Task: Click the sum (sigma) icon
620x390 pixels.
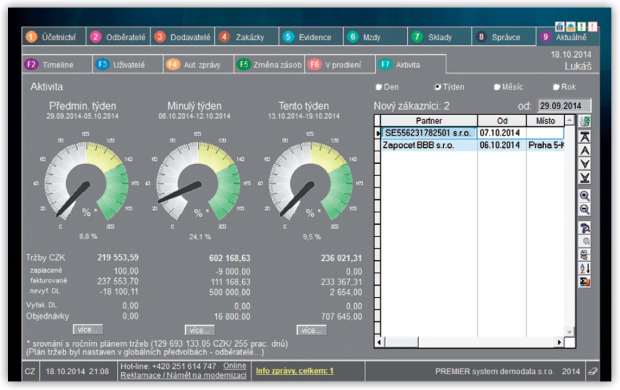Action: pyautogui.click(x=585, y=282)
